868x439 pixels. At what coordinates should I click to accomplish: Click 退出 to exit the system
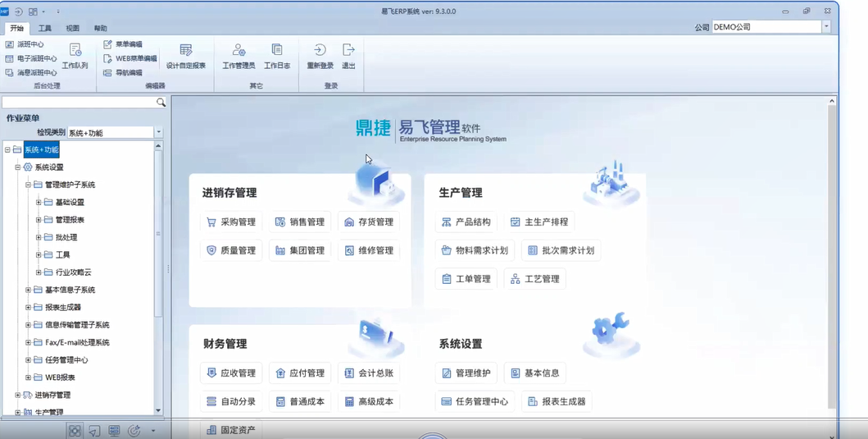coord(348,56)
